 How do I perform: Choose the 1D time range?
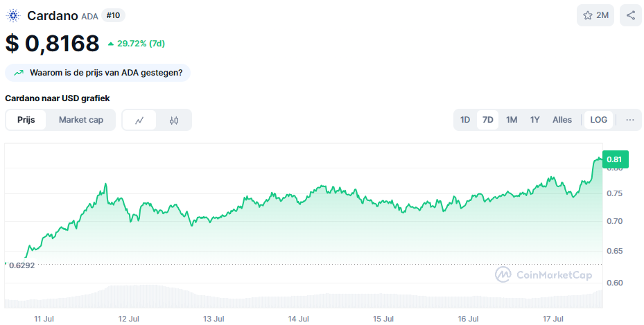click(x=465, y=120)
